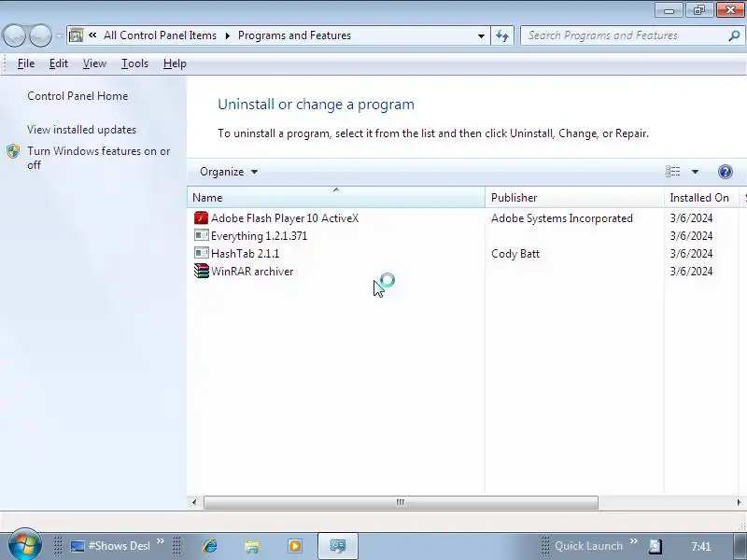Click Quick Launch toolbar label
This screenshot has width=747, height=560.
click(588, 546)
